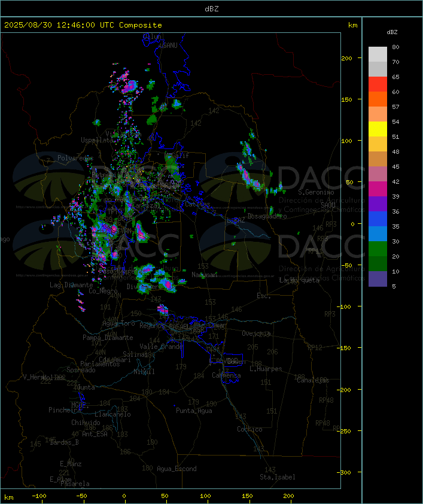Click the Sosneado map label

point(81,370)
